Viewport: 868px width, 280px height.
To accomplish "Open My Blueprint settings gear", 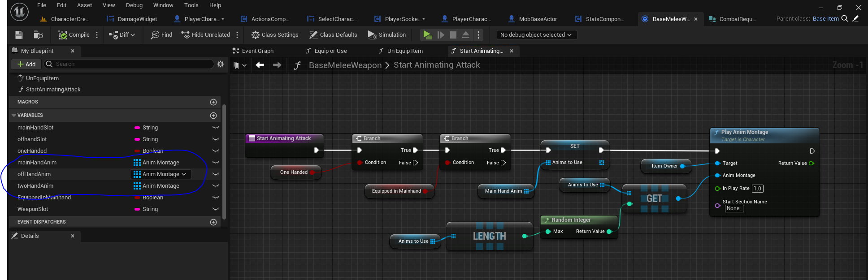I will [x=221, y=64].
